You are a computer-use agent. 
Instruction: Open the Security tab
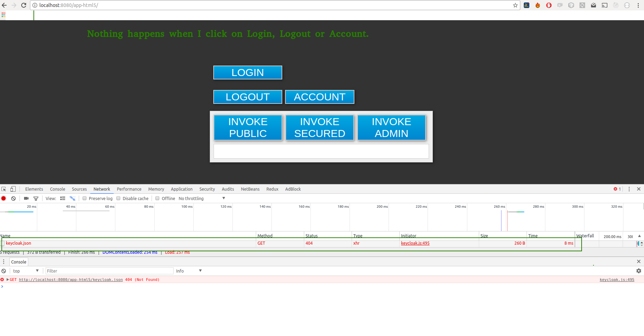(207, 189)
